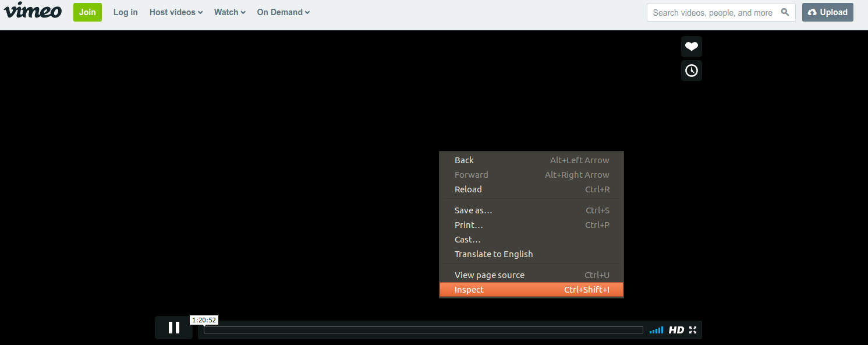868x355 pixels.
Task: Select Translate to English
Action: [x=493, y=254]
